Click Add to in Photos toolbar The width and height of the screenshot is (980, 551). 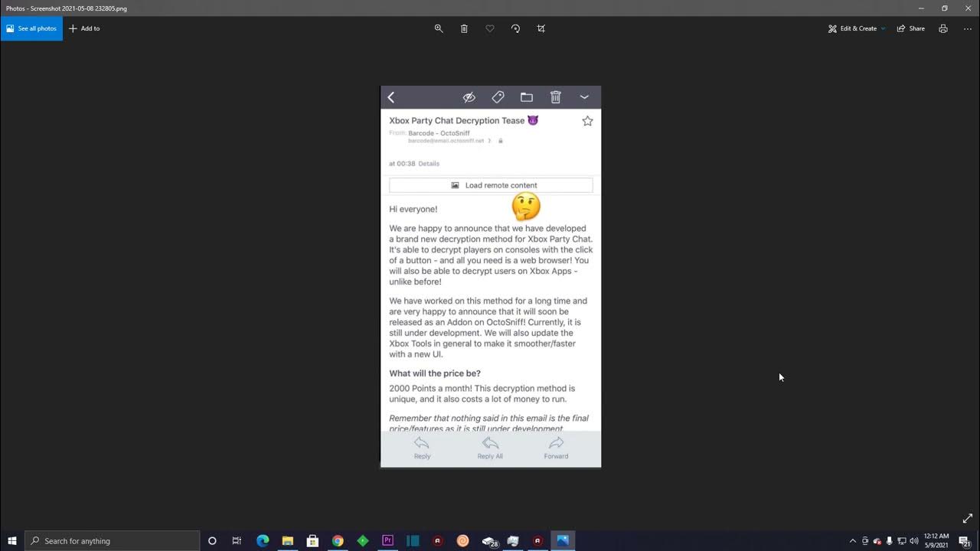click(x=84, y=28)
